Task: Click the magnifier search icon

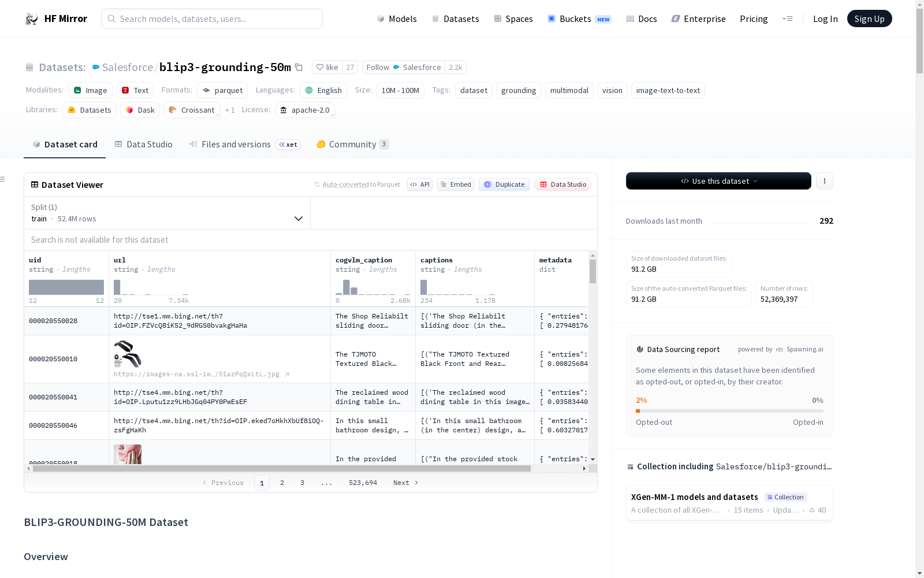Action: point(111,18)
